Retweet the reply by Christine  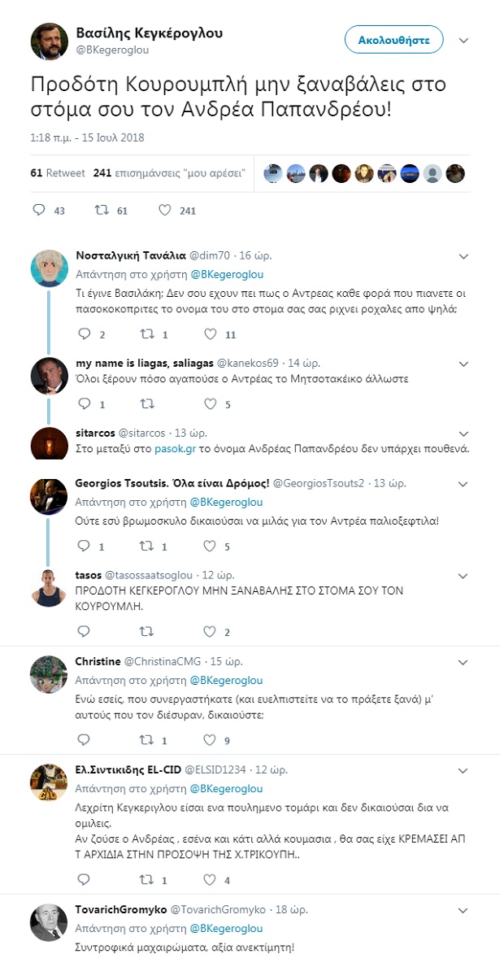146,740
